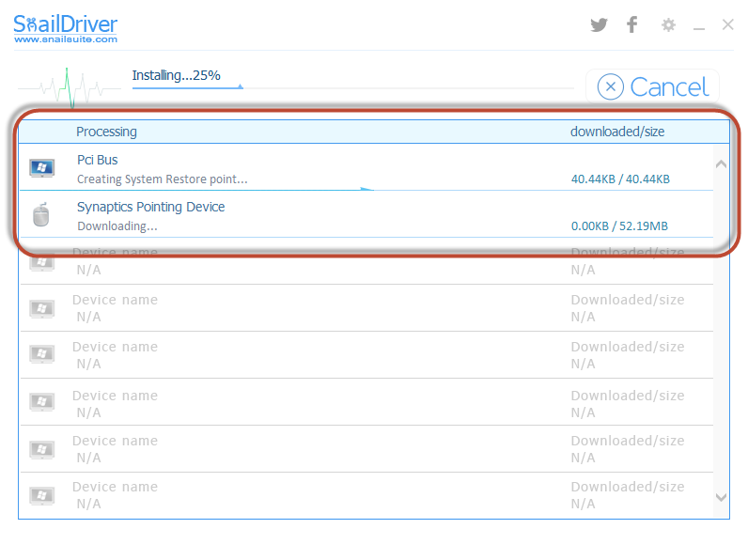Open the Facebook page icon

(x=632, y=25)
